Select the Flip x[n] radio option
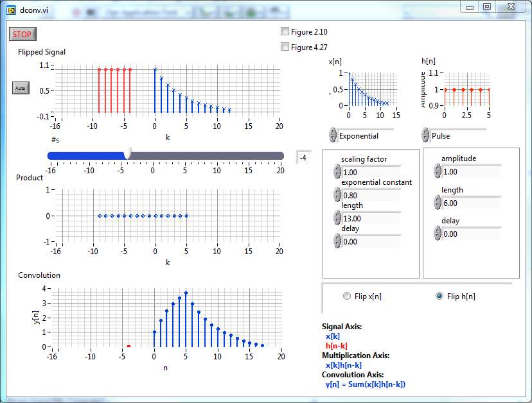The image size is (532, 403). tap(348, 296)
